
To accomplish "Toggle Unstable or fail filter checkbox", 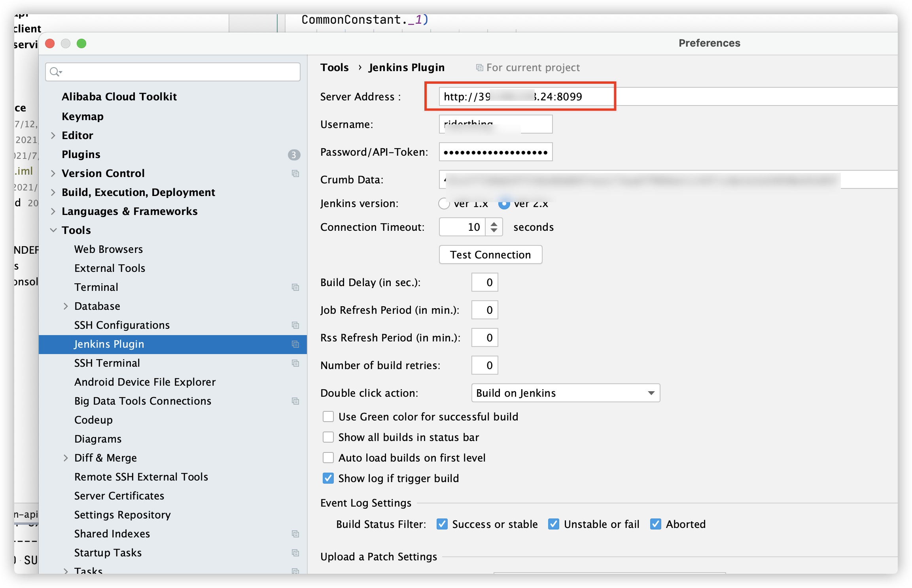I will 554,524.
